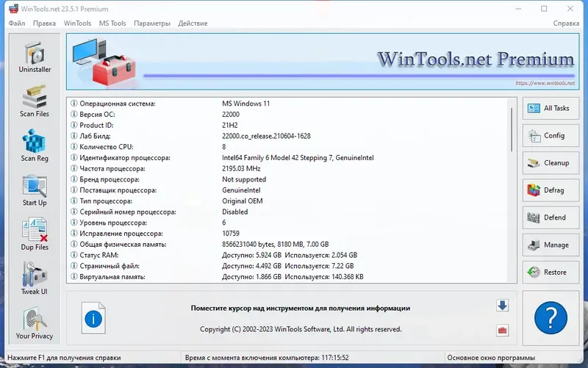Click the blue info document icon
This screenshot has height=368, width=588.
pyautogui.click(x=93, y=318)
